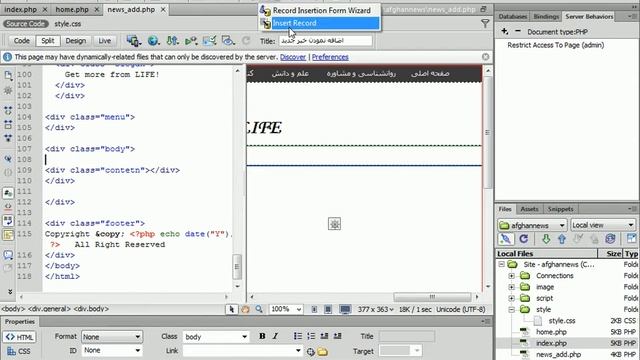Click the Put files blue arrow
The width and height of the screenshot is (640, 360).
(x=562, y=239)
